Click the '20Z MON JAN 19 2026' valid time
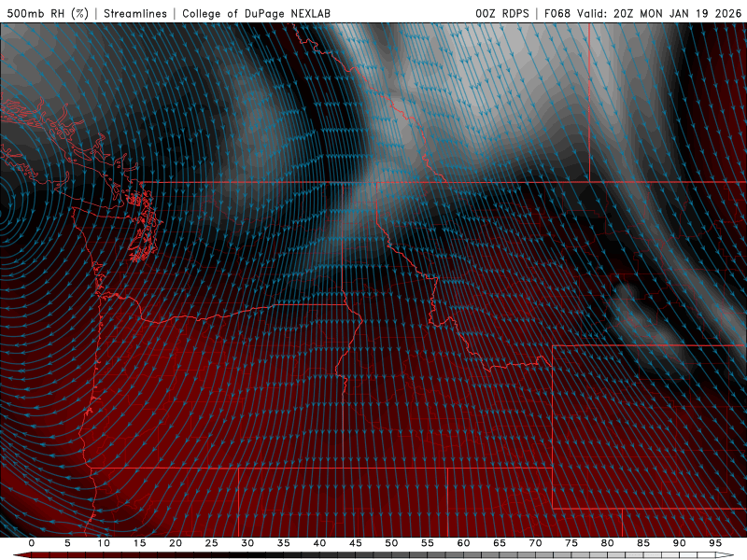This screenshot has height=560, width=747. 678,13
